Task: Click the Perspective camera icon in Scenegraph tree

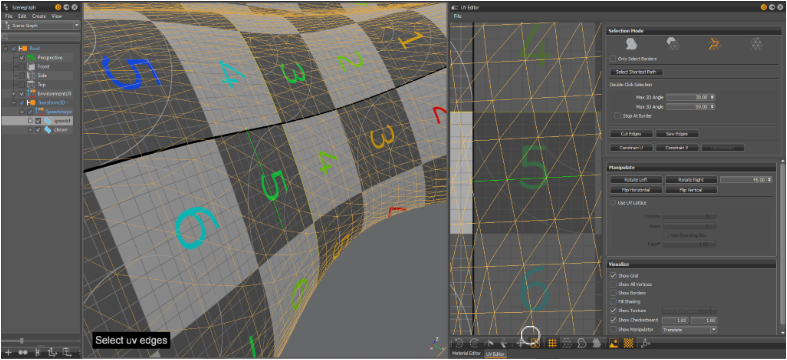Action: coord(31,58)
